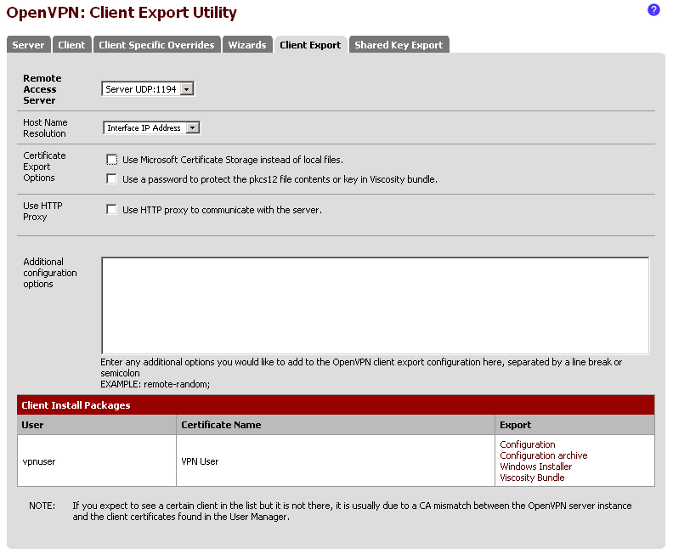Open the Client Specific Overrides tab
Image resolution: width=673 pixels, height=554 pixels.
(x=157, y=45)
